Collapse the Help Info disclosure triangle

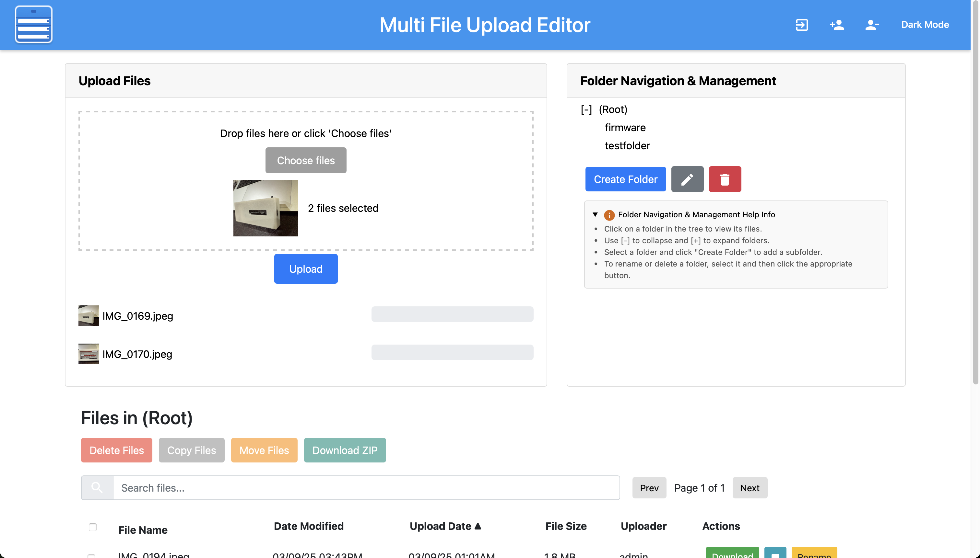595,215
